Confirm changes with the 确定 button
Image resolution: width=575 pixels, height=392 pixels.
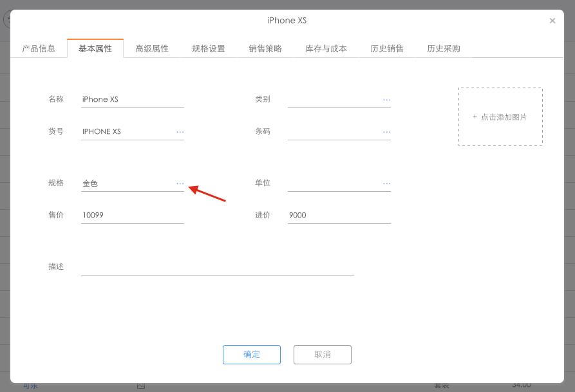252,355
